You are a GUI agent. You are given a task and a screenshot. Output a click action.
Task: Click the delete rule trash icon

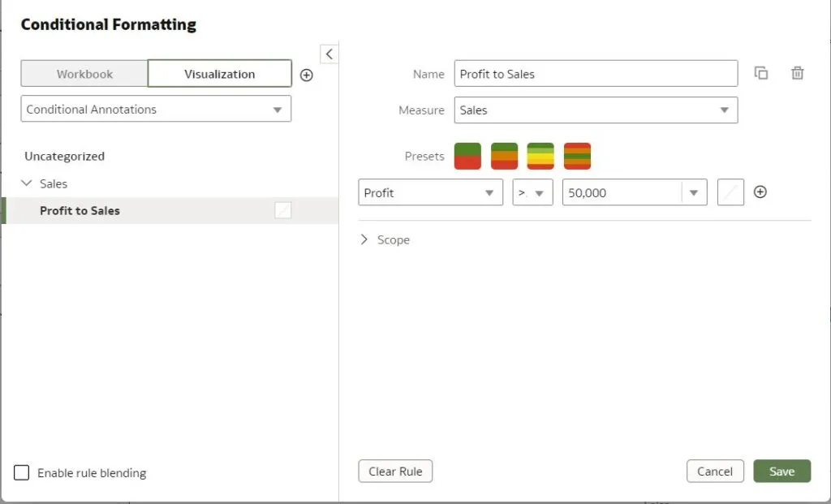click(798, 73)
